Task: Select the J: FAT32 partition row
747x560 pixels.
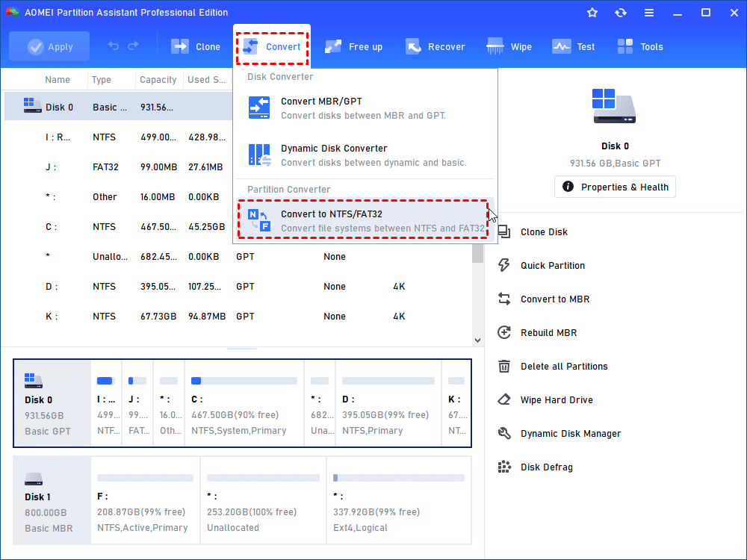Action: click(x=118, y=167)
